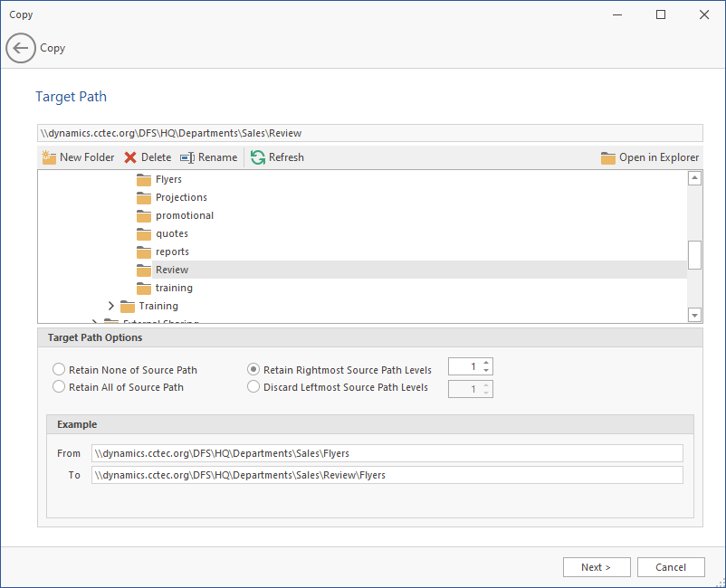
Task: Click the folder tree scrollbar down arrow
Action: coord(695,315)
